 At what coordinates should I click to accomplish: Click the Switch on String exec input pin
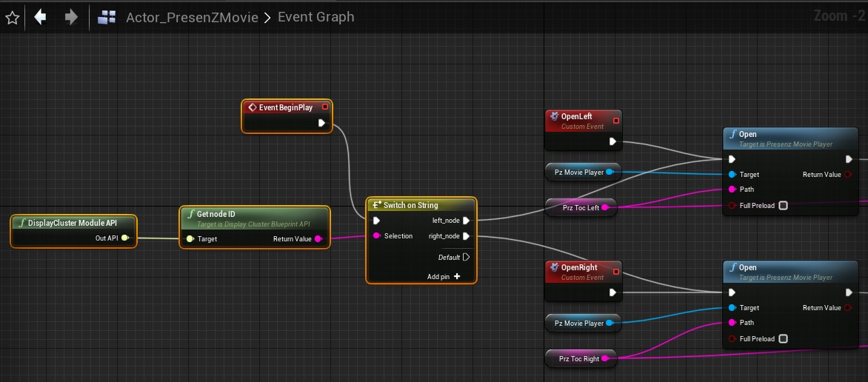(x=376, y=221)
